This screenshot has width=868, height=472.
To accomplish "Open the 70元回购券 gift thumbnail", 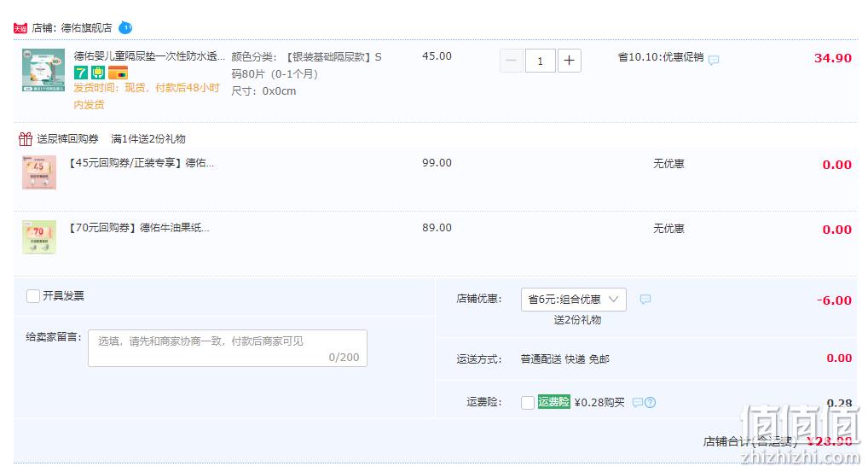I will click(39, 237).
